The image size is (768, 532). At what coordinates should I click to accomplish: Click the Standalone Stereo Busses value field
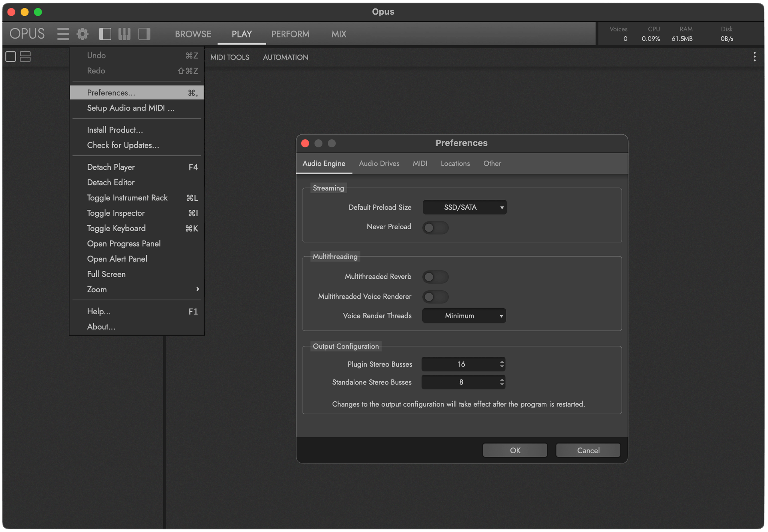click(x=463, y=382)
